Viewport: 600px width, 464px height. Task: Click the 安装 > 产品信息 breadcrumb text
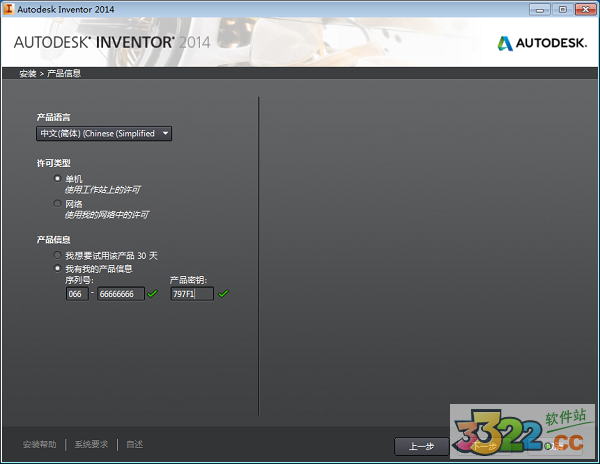pos(50,73)
